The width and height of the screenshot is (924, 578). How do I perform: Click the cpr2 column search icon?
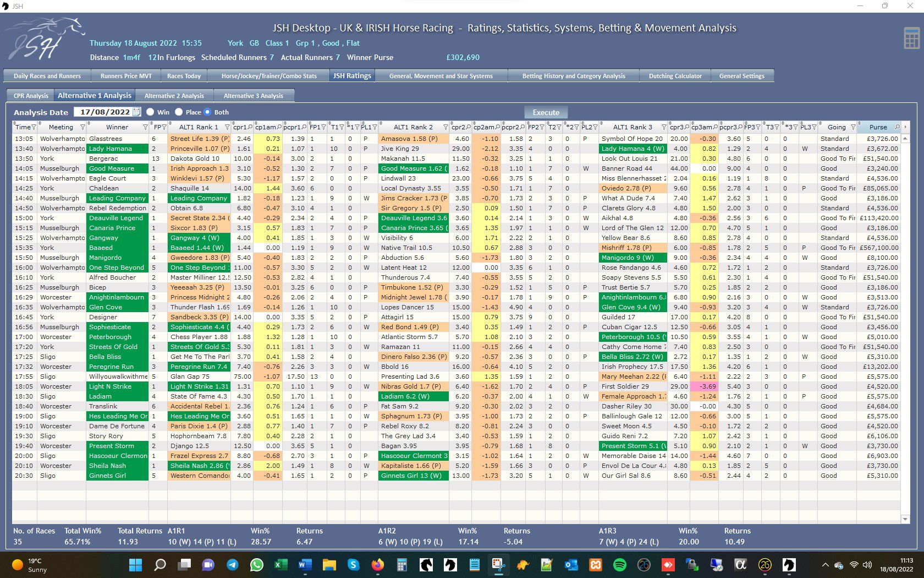469,127
